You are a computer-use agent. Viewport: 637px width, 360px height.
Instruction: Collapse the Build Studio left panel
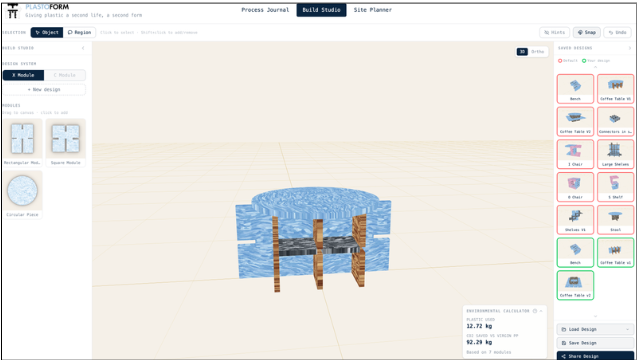click(x=83, y=48)
